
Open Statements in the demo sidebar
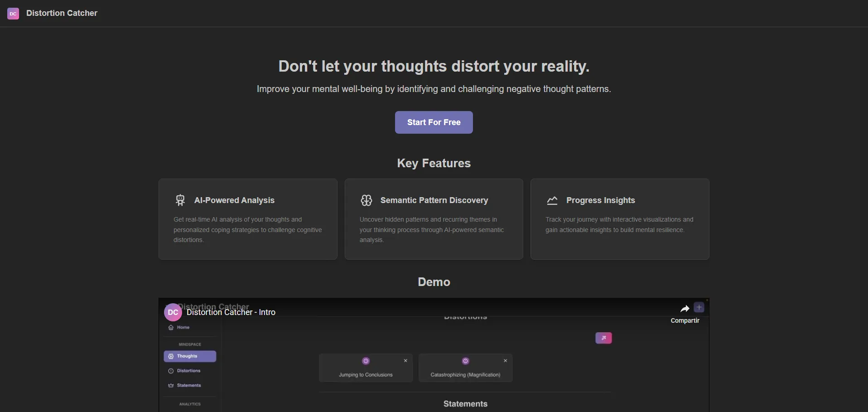pyautogui.click(x=188, y=385)
